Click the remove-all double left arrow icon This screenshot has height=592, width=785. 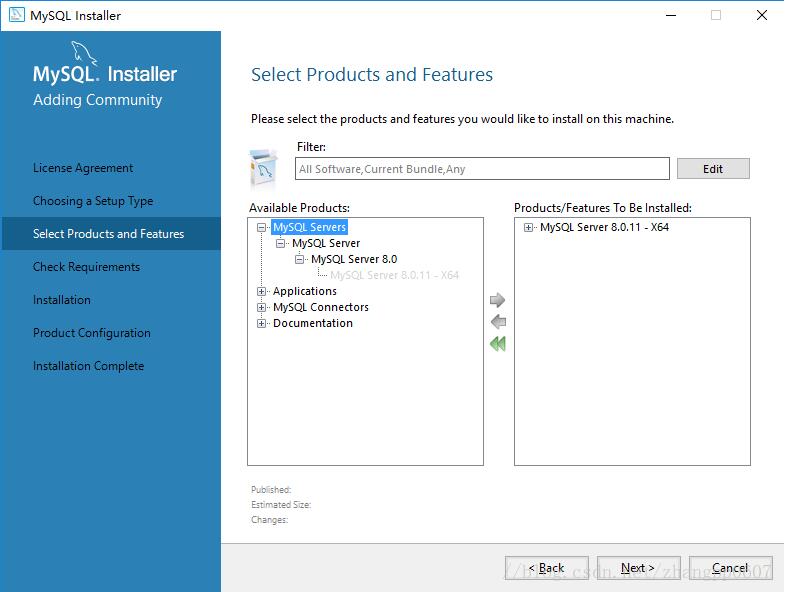coord(497,344)
